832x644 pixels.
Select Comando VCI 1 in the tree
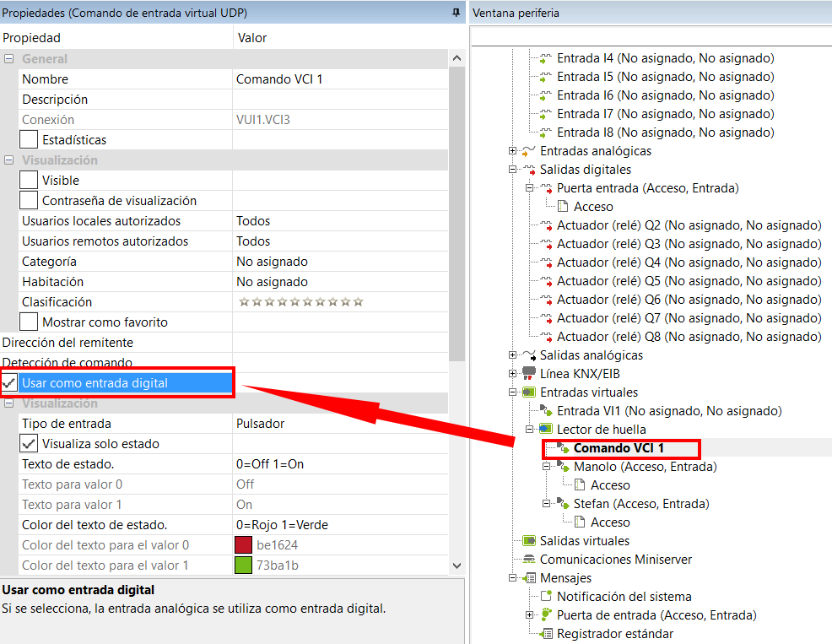[x=619, y=447]
